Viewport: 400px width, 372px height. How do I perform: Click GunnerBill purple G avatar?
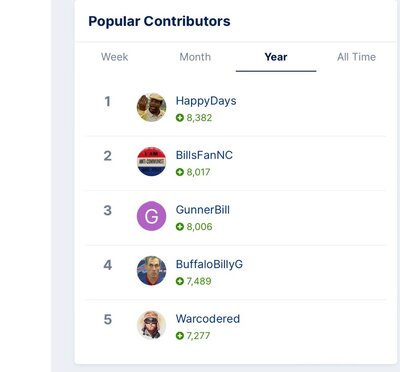(151, 216)
